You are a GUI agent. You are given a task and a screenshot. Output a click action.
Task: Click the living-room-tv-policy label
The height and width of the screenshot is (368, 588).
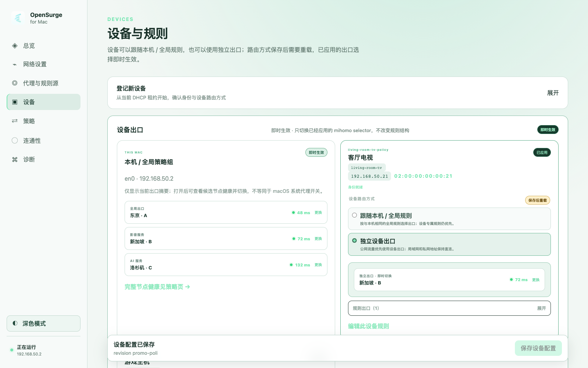(368, 150)
